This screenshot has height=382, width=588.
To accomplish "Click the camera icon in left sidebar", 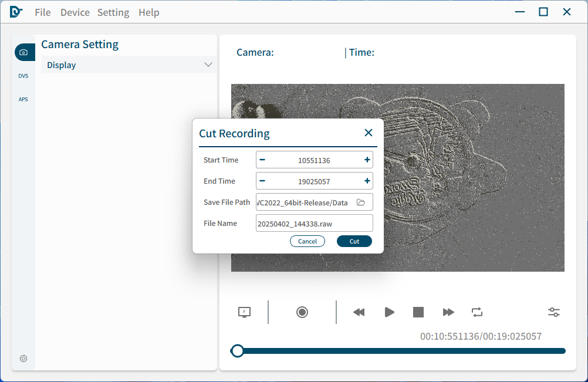I will coord(23,52).
